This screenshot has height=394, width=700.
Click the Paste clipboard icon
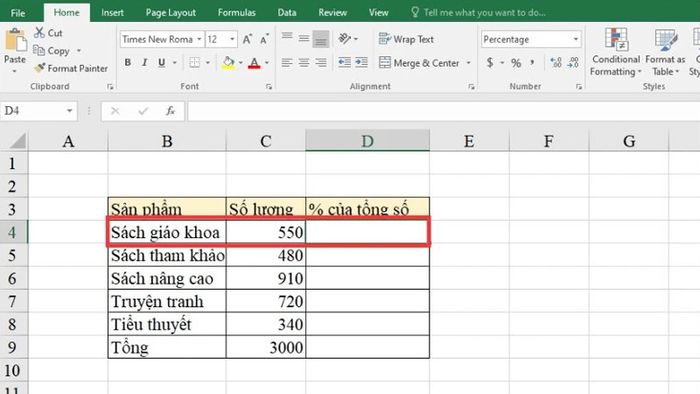15,41
